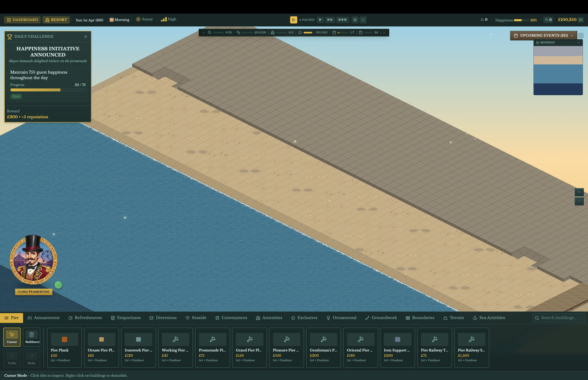Activate the Cursor tool
Image resolution: width=588 pixels, height=380 pixels.
[12, 337]
